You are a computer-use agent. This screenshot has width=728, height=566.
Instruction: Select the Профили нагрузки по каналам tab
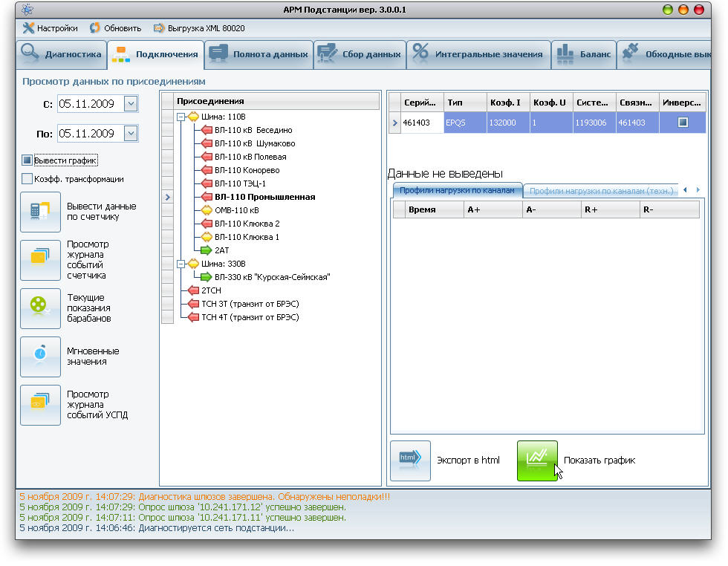(x=458, y=190)
